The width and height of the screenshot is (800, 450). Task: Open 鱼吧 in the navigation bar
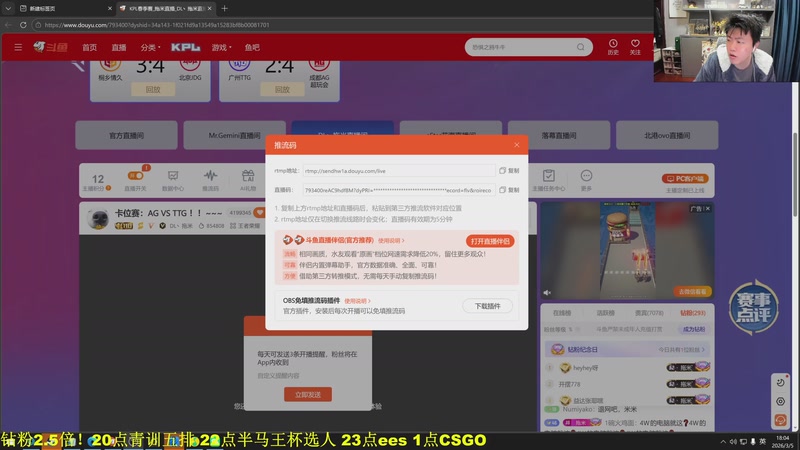pos(252,47)
